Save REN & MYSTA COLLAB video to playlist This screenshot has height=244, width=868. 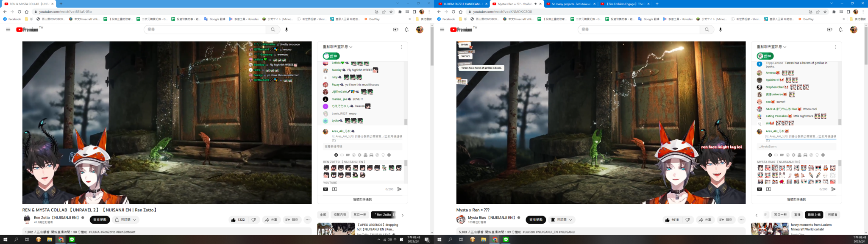coord(292,220)
